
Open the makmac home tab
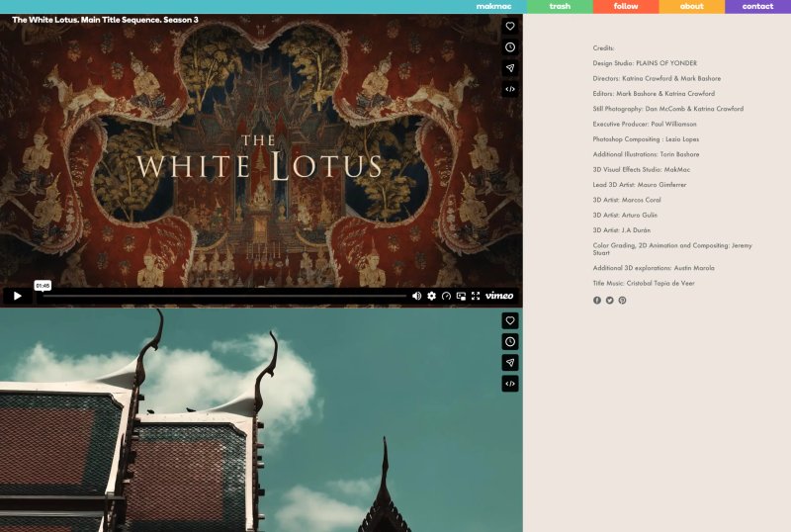493,7
